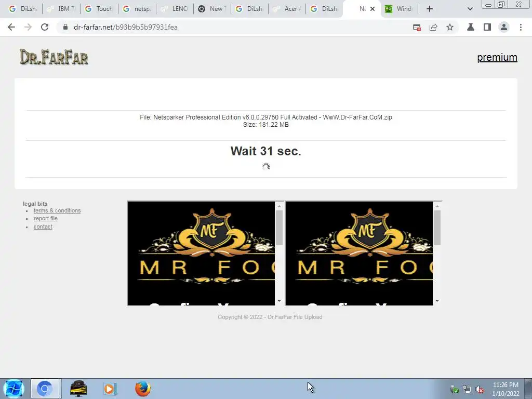Click the left MR FOO ad banner
532x399 pixels.
[201, 253]
